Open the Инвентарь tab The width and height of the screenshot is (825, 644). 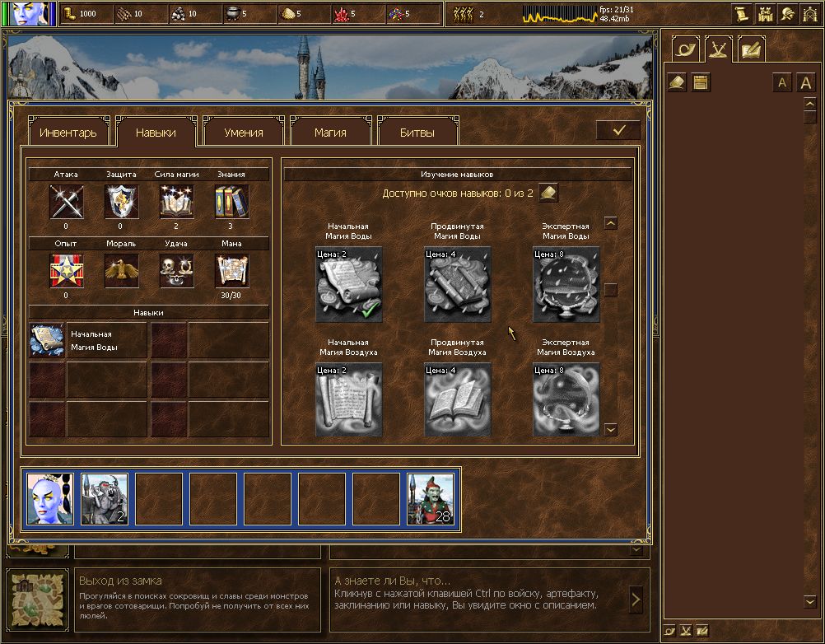pyautogui.click(x=69, y=132)
